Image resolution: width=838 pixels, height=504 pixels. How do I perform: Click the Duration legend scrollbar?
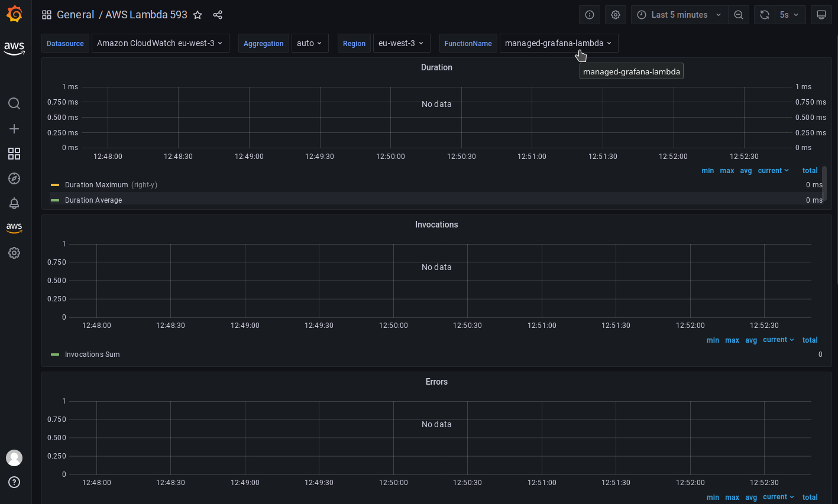[824, 183]
